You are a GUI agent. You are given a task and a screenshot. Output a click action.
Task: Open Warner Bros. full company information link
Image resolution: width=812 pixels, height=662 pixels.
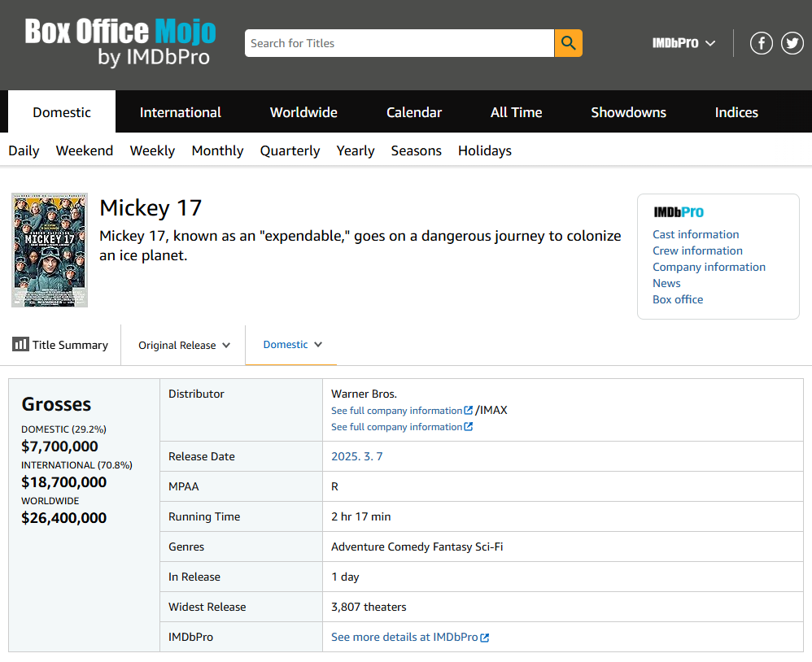(402, 411)
